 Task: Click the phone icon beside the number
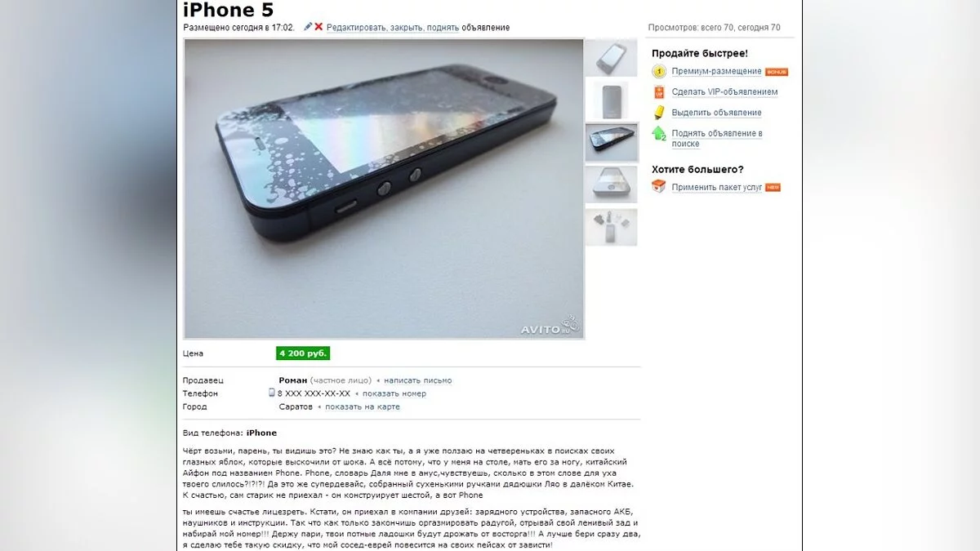click(272, 393)
